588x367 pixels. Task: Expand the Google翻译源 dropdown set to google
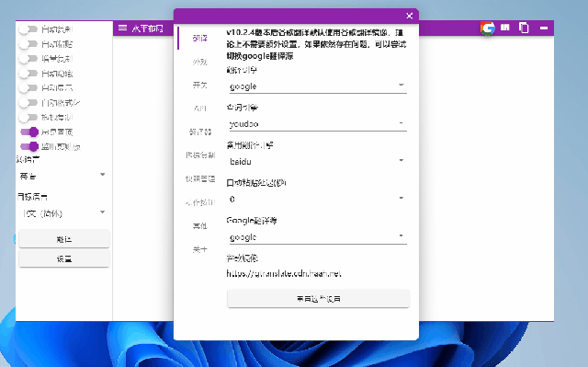pyautogui.click(x=317, y=236)
